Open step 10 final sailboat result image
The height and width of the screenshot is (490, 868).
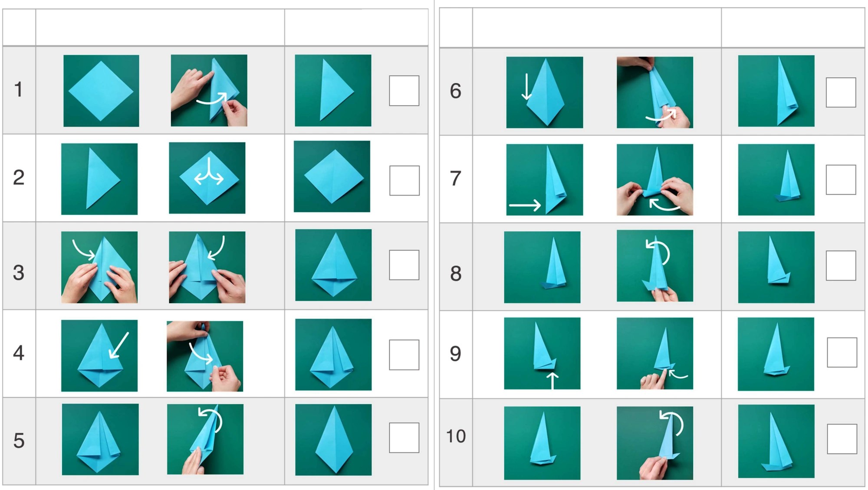click(776, 441)
